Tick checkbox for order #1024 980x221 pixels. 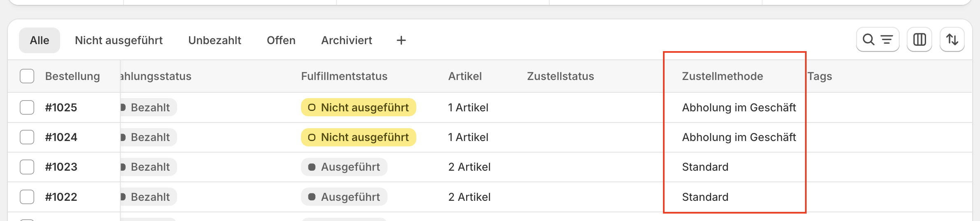(x=27, y=137)
